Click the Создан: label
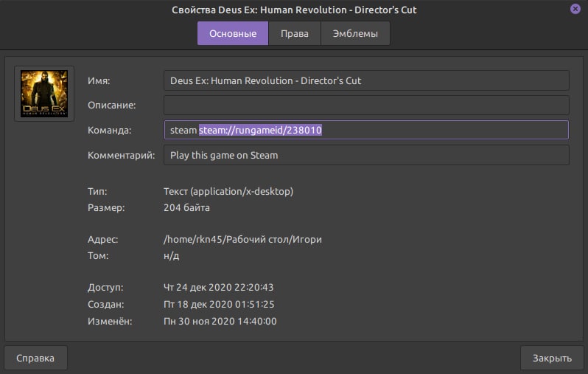Screen dimensions: 588x374 point(106,304)
